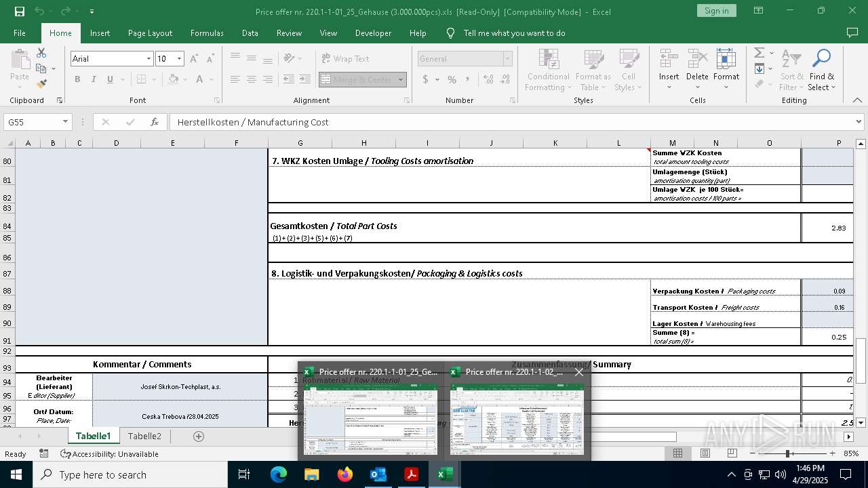Switch to Page Layout tab
The height and width of the screenshot is (488, 868).
[150, 33]
